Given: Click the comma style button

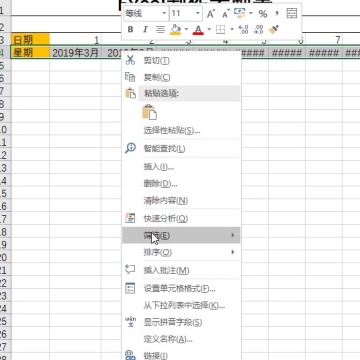Looking at the screenshot, I should pos(277,14).
